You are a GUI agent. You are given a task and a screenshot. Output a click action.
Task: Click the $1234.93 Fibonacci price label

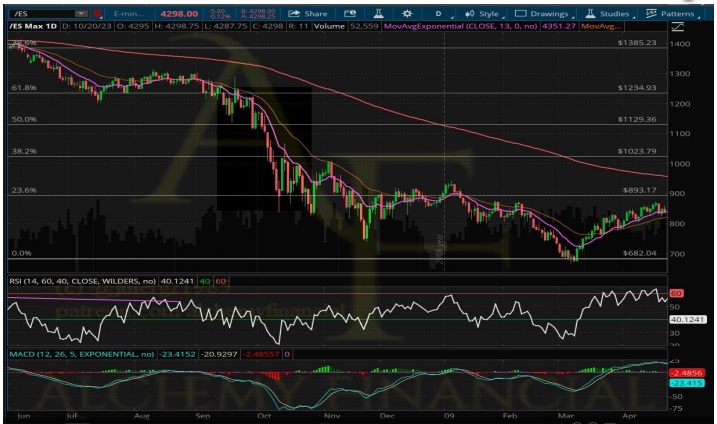click(637, 87)
